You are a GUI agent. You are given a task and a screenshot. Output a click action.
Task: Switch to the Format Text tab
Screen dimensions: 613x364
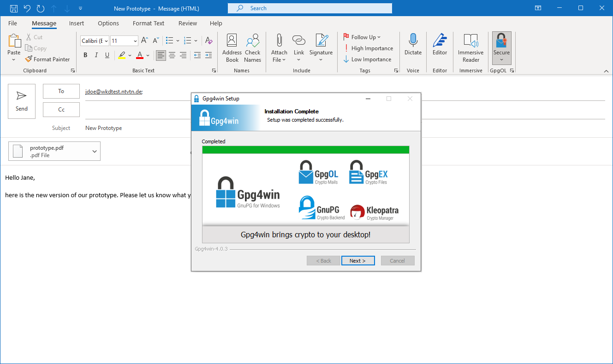[149, 23]
